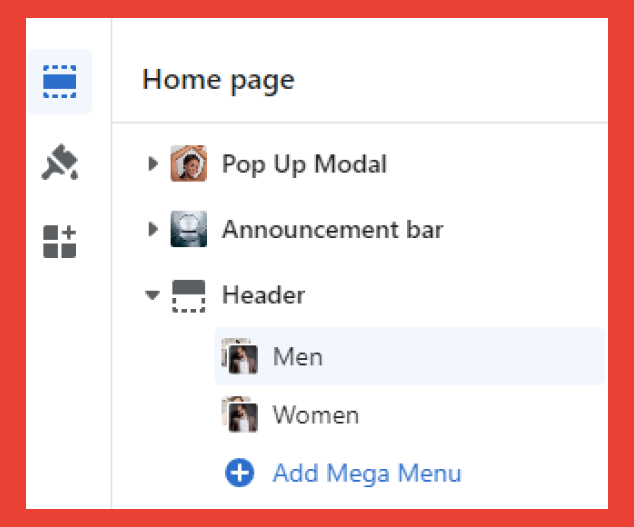Click the Women block thumbnail icon

pyautogui.click(x=240, y=414)
